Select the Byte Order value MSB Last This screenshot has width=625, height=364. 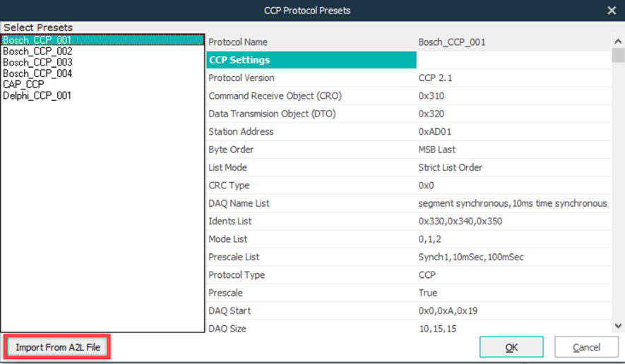point(436,150)
